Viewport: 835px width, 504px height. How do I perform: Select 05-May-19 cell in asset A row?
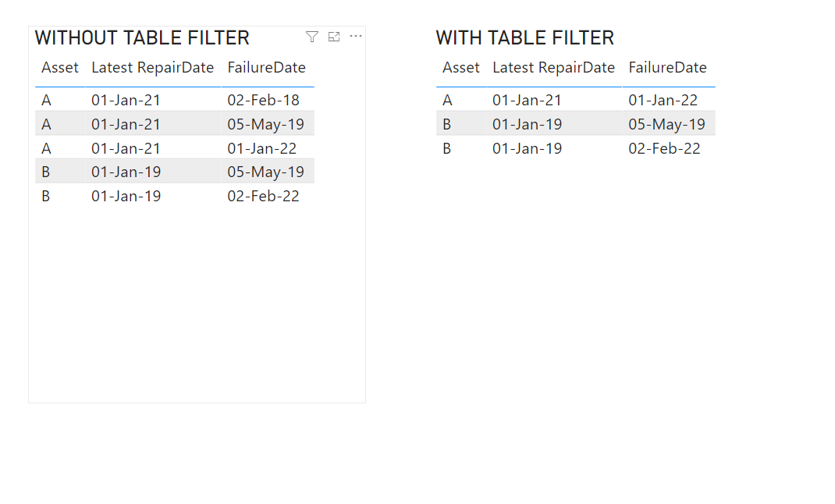[x=266, y=124]
